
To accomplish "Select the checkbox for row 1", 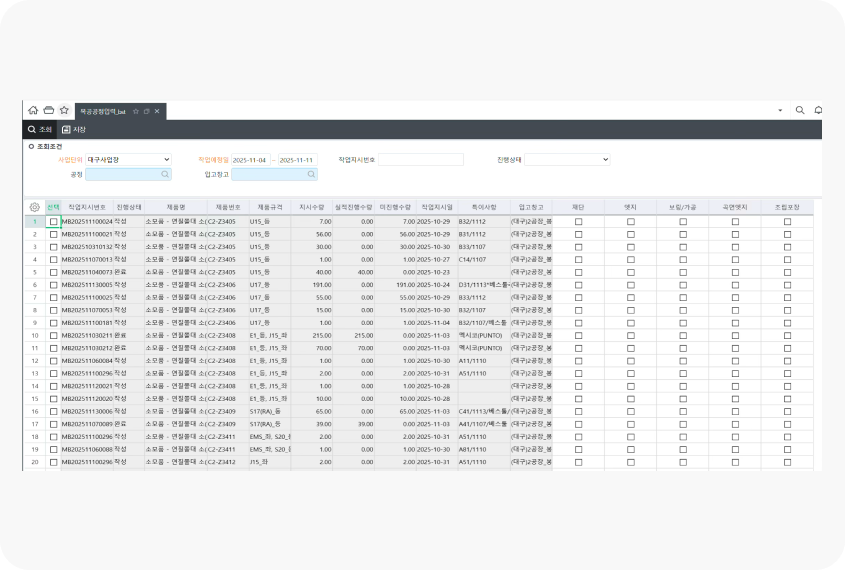I will coord(54,221).
